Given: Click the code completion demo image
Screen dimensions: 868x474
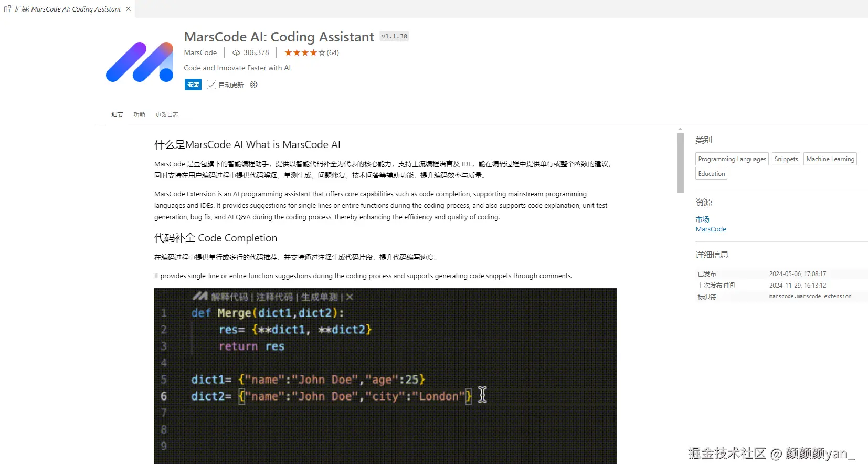Looking at the screenshot, I should pos(385,376).
